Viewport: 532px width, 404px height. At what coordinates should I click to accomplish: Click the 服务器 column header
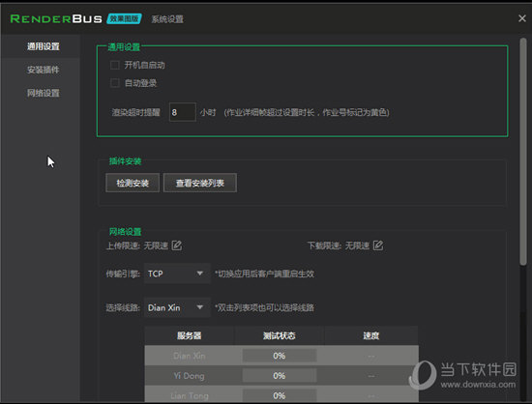[190, 335]
